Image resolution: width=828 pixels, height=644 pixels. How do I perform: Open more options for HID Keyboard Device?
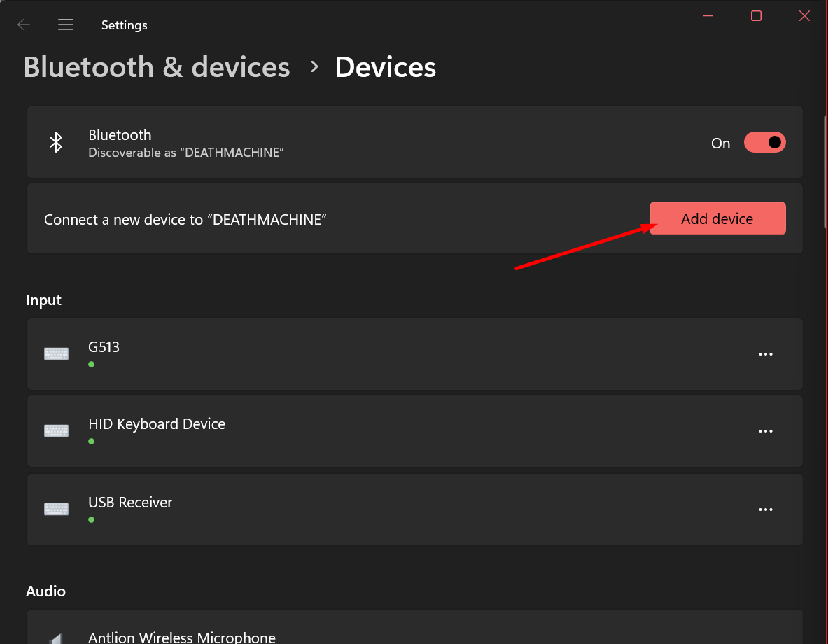pyautogui.click(x=765, y=431)
